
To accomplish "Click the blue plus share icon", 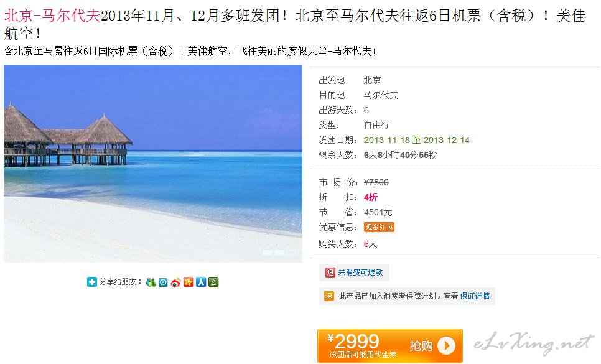I will tap(92, 282).
